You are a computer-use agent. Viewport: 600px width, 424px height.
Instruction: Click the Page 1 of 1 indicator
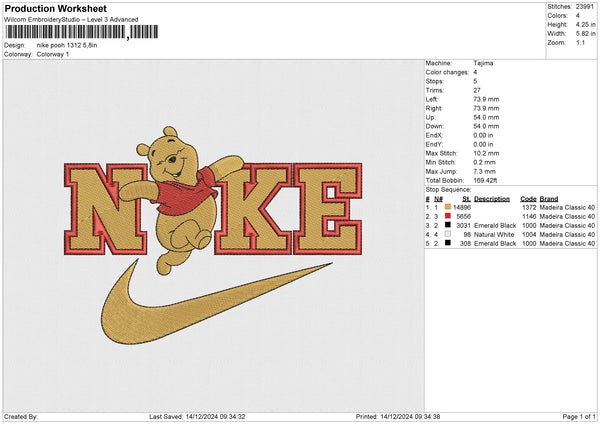click(x=579, y=416)
